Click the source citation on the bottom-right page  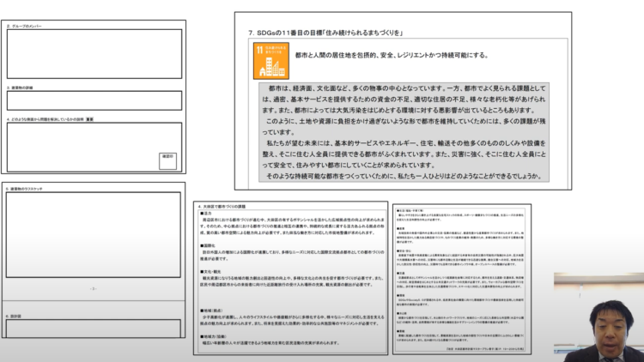pyautogui.click(x=484, y=348)
